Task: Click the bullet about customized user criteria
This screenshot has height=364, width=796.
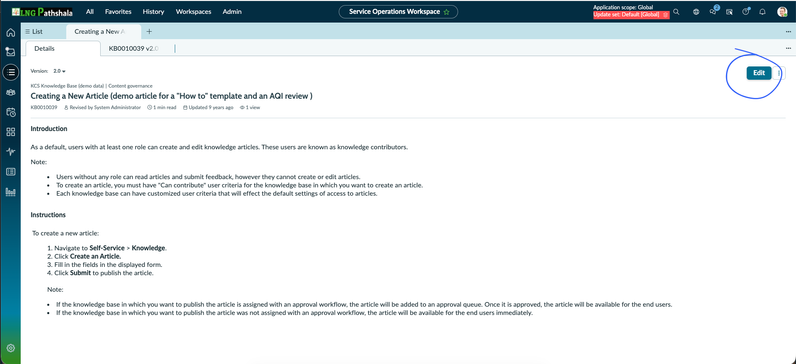Action: pos(217,193)
